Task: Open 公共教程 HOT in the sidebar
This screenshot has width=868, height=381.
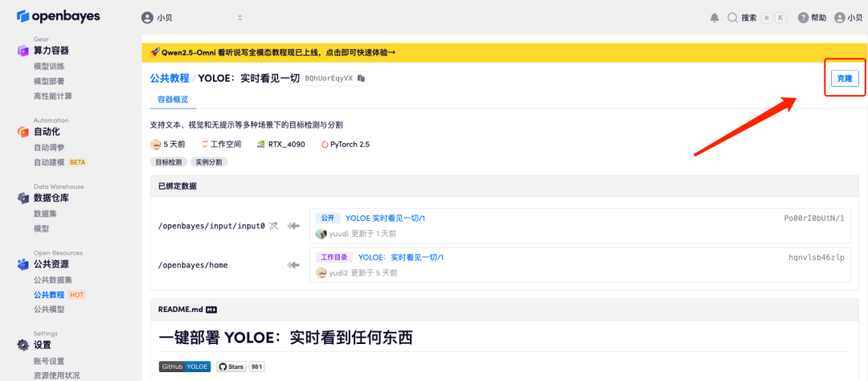Action: click(x=59, y=295)
